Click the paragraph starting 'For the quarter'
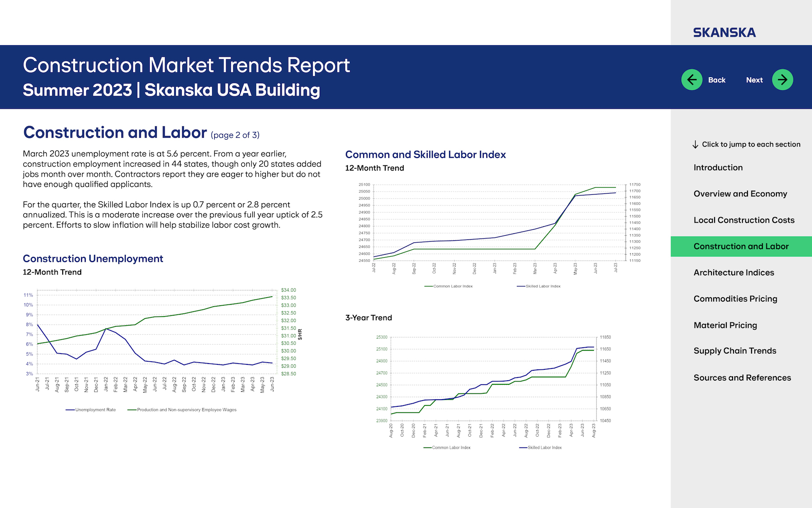812x508 pixels. click(x=173, y=215)
